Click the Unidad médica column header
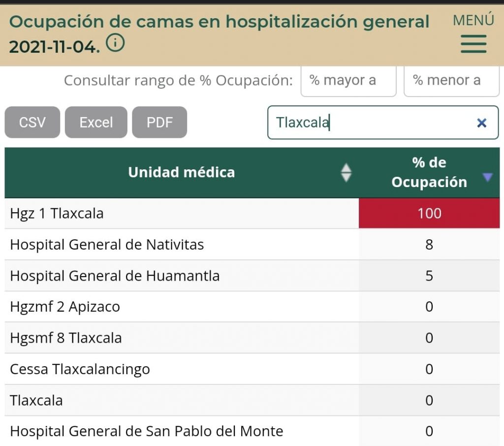This screenshot has height=446, width=504. (181, 172)
